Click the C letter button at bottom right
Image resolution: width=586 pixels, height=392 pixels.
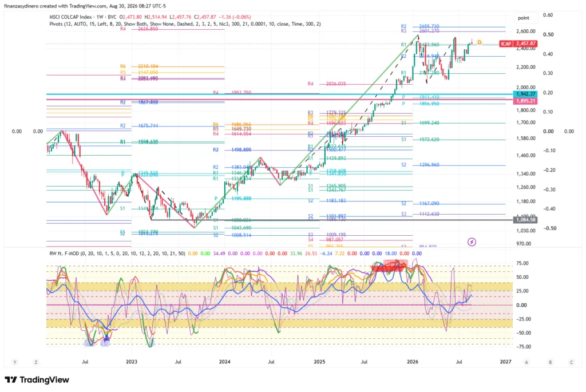[x=572, y=362]
